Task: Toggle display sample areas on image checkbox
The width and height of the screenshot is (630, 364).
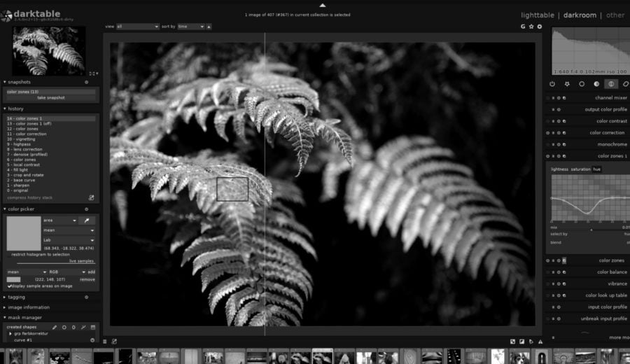Action: click(9, 286)
